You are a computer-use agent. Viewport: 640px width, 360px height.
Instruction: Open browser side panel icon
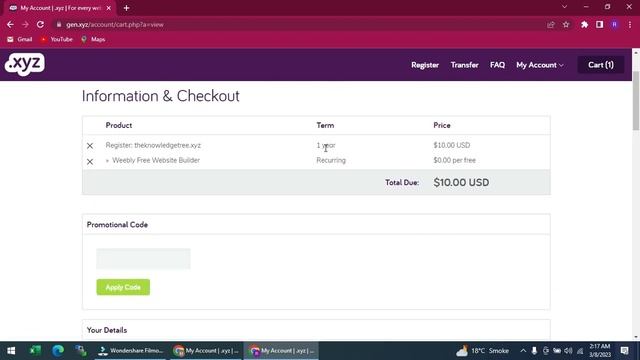tap(600, 24)
